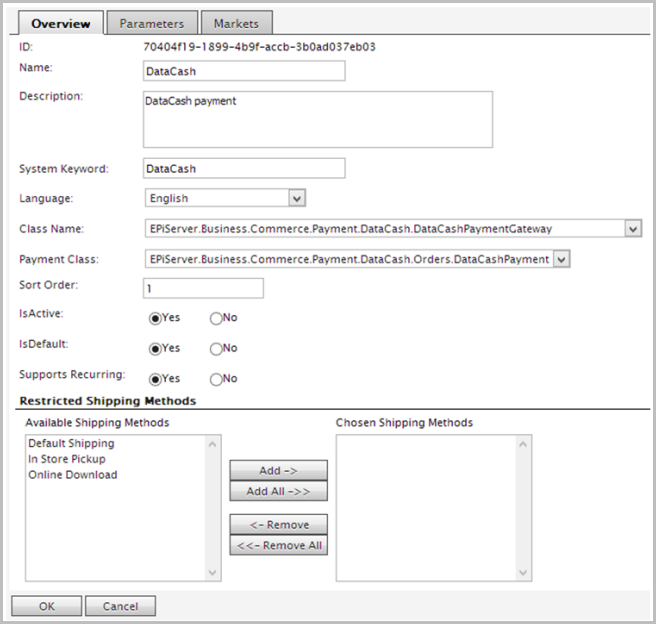Click the Add All button

278,491
